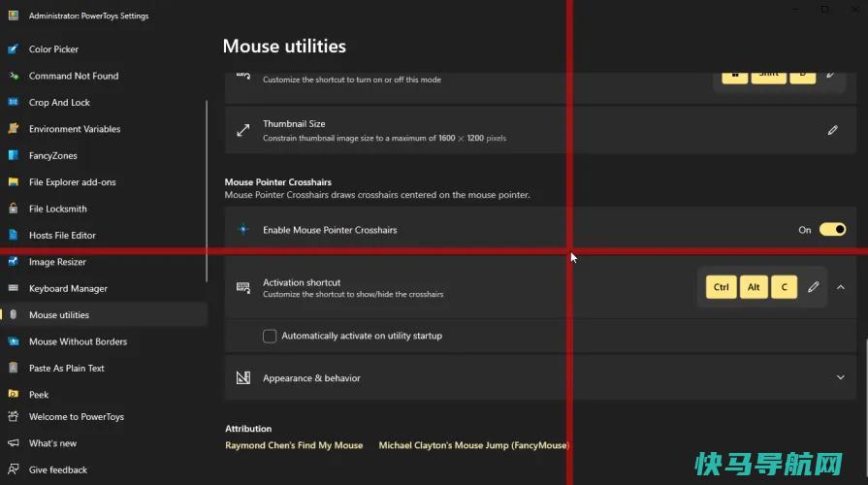Click the File Explorer add-ons folder icon
The width and height of the screenshot is (868, 485).
point(14,182)
